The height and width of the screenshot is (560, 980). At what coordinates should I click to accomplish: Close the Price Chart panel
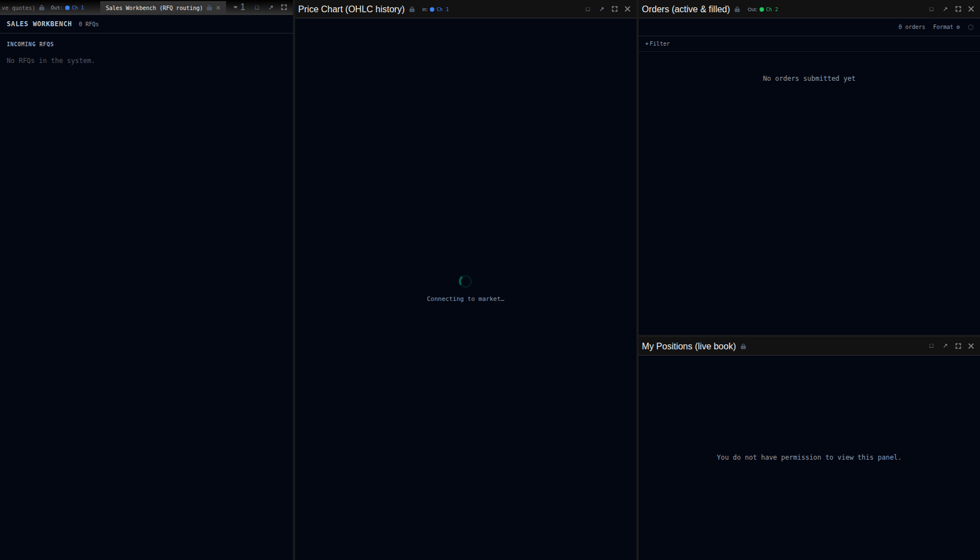pyautogui.click(x=628, y=9)
